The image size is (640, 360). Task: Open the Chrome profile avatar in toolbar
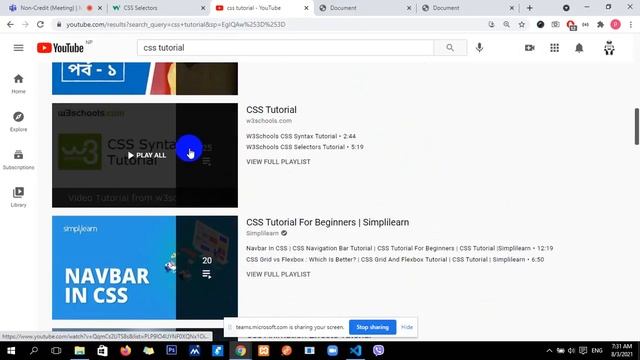click(616, 24)
